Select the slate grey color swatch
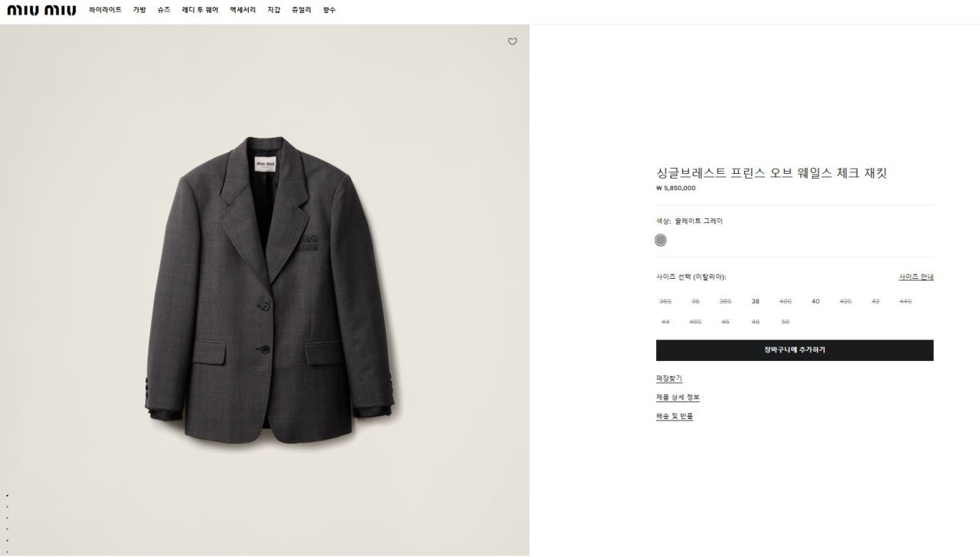 point(661,241)
